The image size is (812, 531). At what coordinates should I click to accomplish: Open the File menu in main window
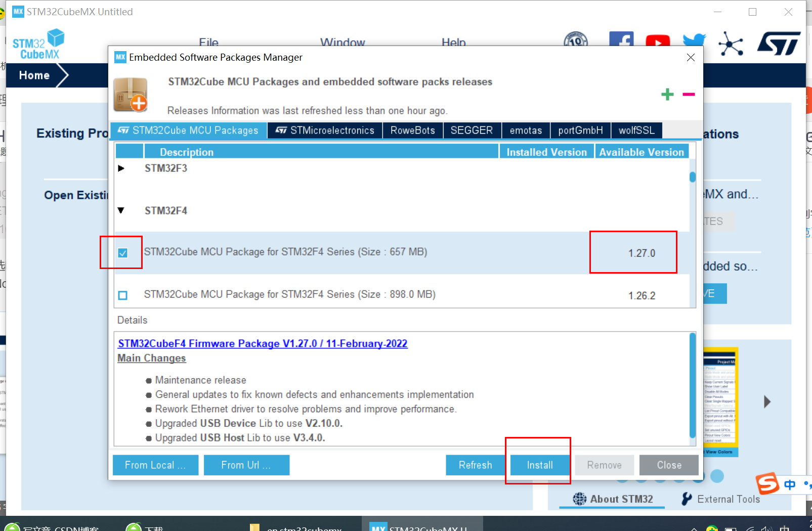pyautogui.click(x=208, y=42)
